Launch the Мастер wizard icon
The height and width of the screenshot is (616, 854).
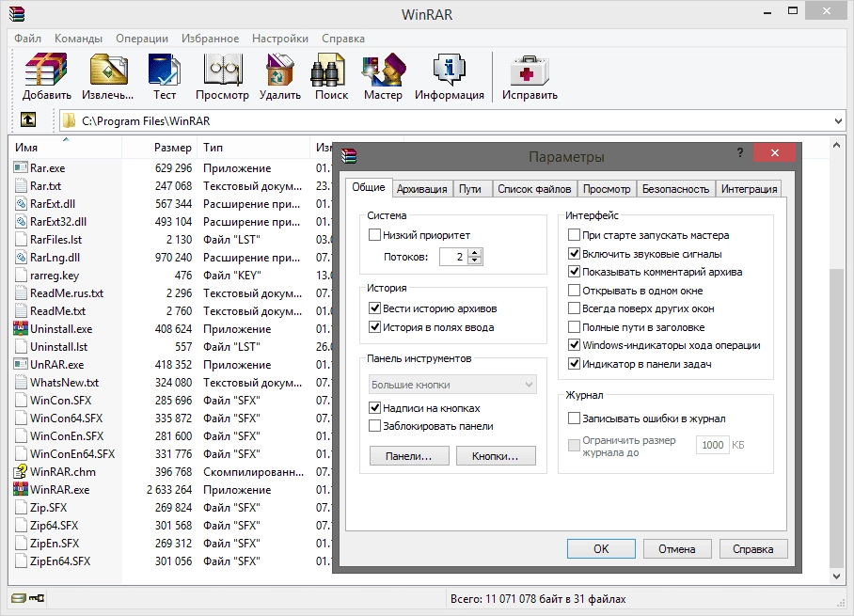click(x=384, y=70)
